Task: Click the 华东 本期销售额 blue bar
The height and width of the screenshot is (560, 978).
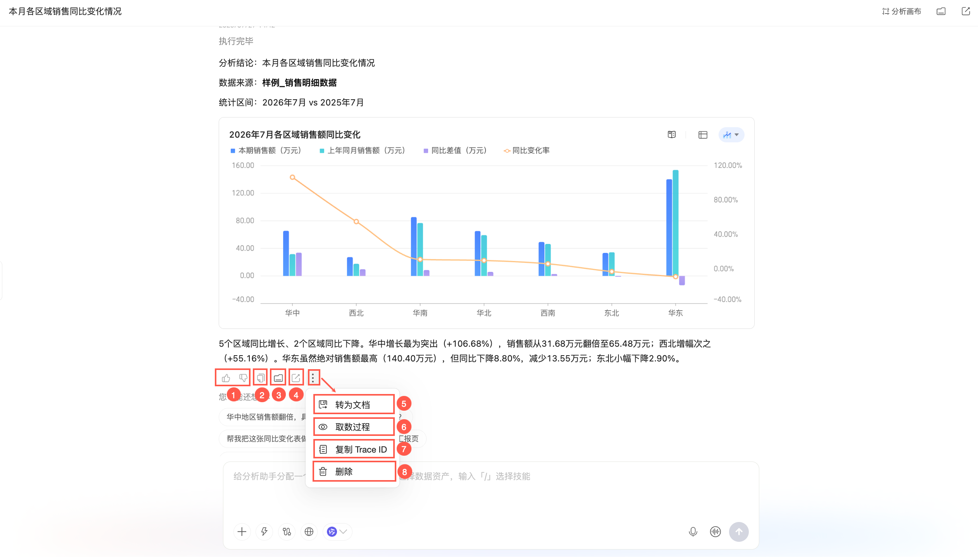Action: 669,228
